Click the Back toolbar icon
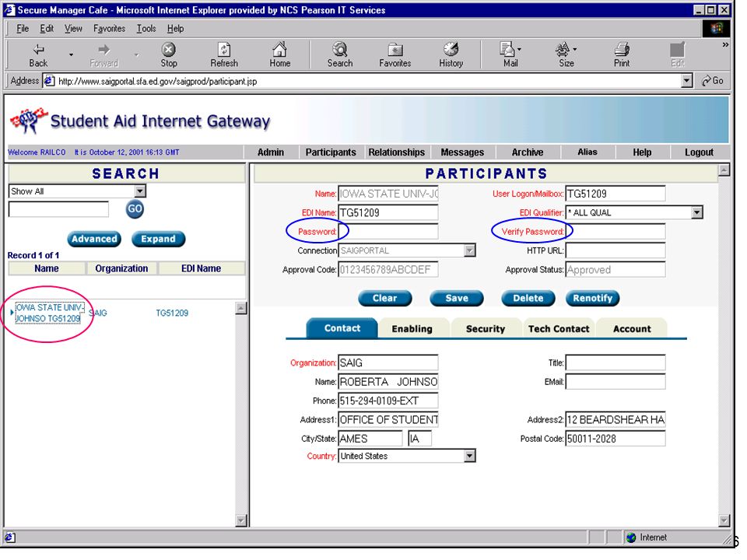The image size is (747, 560). [38, 54]
